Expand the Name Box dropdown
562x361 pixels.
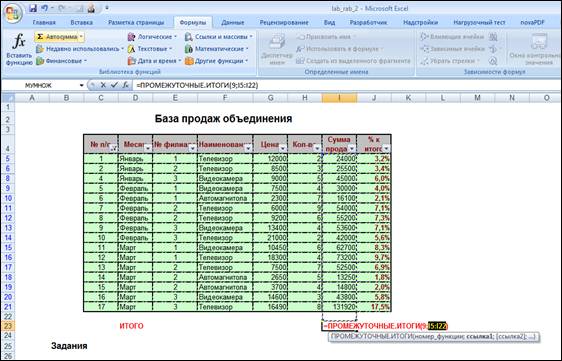coord(81,85)
